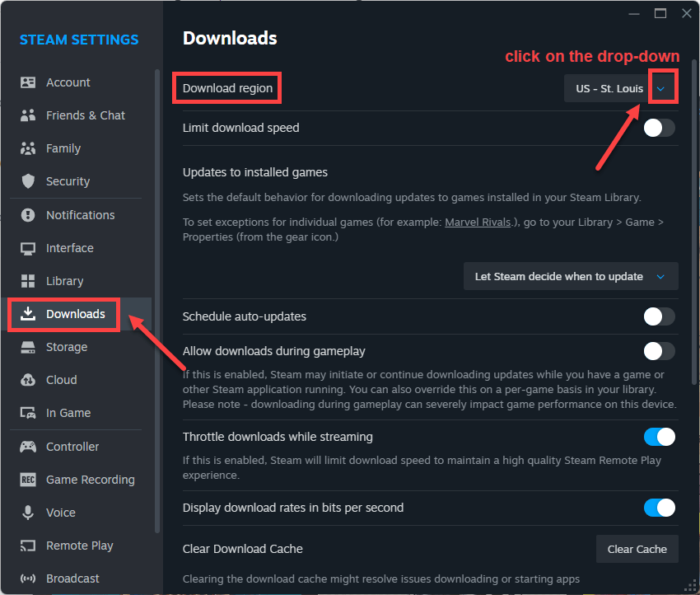The height and width of the screenshot is (595, 700).
Task: Enable Limit download speed toggle
Action: (x=659, y=128)
